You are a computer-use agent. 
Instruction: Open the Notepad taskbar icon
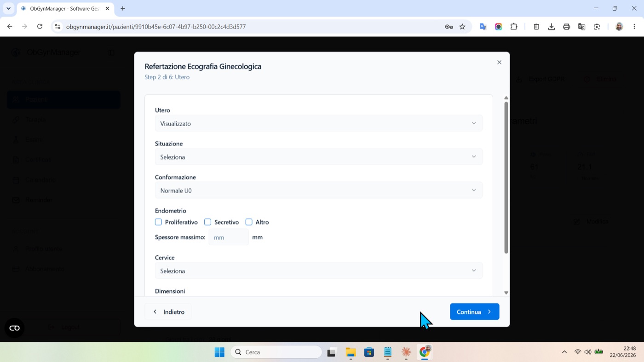click(x=387, y=352)
